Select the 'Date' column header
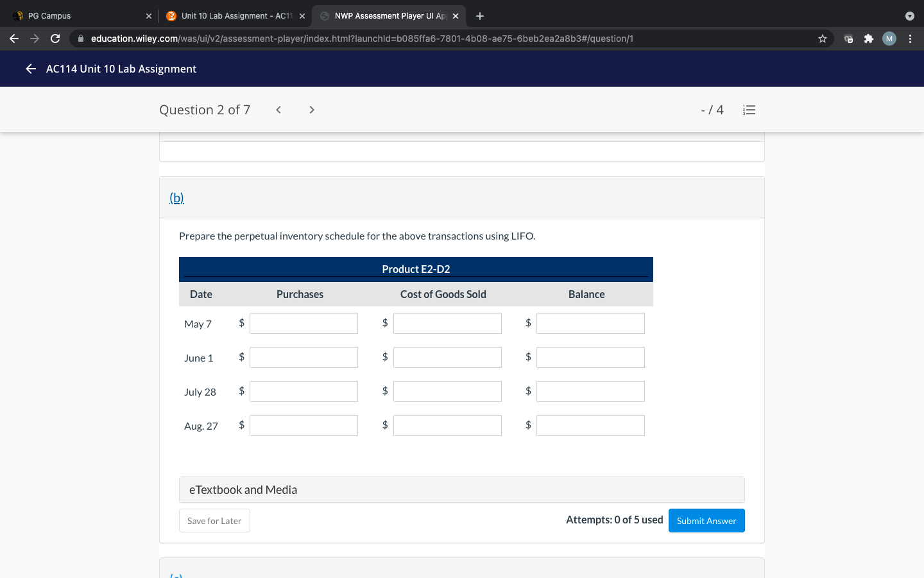The width and height of the screenshot is (924, 578). click(x=201, y=294)
